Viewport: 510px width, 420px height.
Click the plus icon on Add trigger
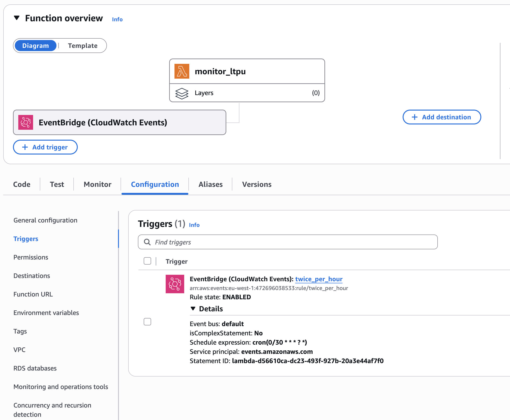(x=25, y=147)
